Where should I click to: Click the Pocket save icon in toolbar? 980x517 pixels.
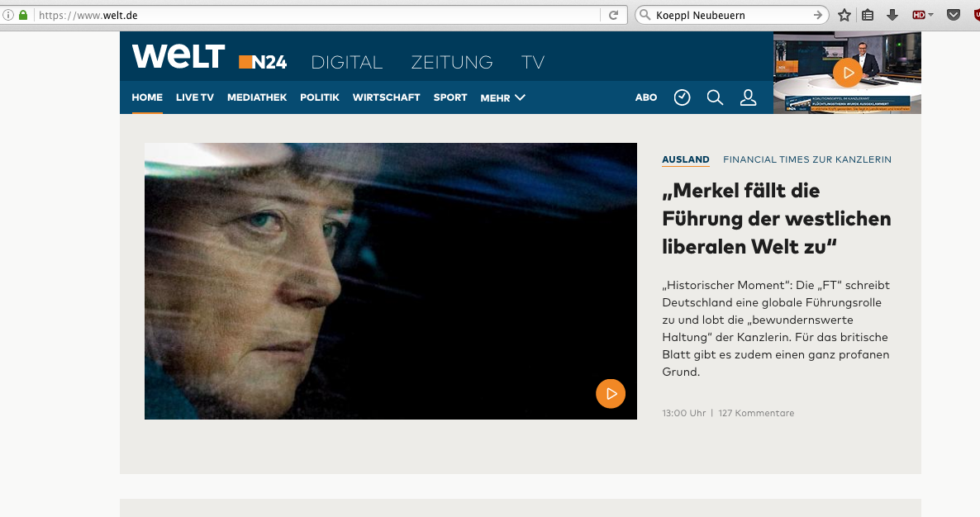(x=953, y=15)
